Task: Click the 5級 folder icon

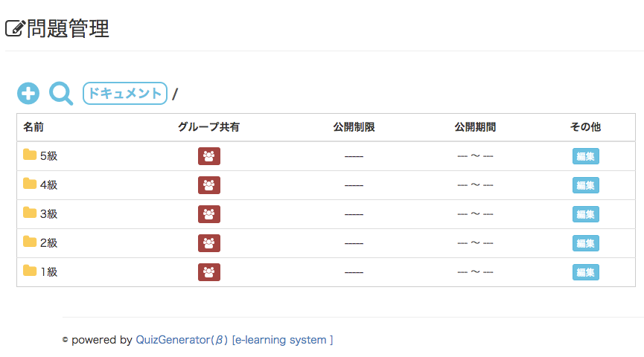Action: 30,155
